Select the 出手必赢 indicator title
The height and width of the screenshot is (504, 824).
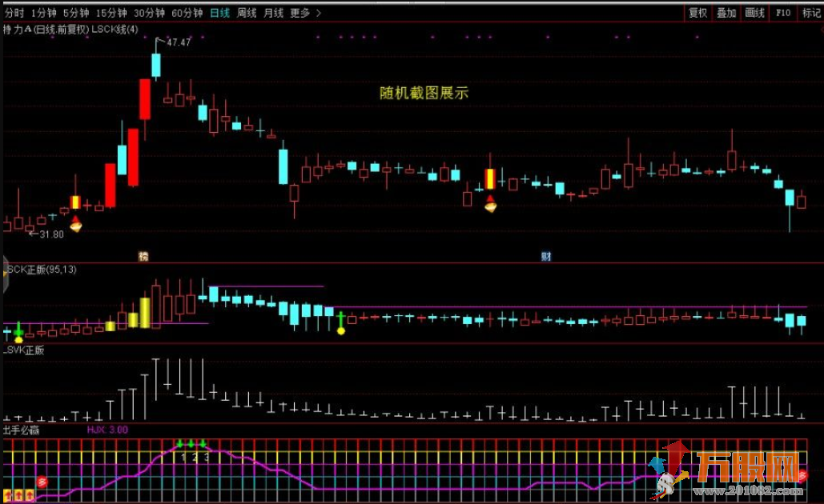(21, 430)
